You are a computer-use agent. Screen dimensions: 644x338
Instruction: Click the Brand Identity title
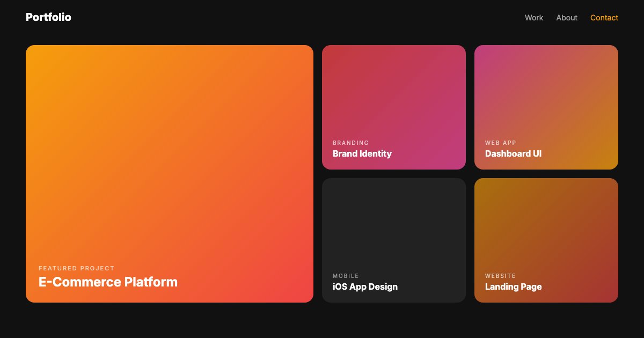362,153
